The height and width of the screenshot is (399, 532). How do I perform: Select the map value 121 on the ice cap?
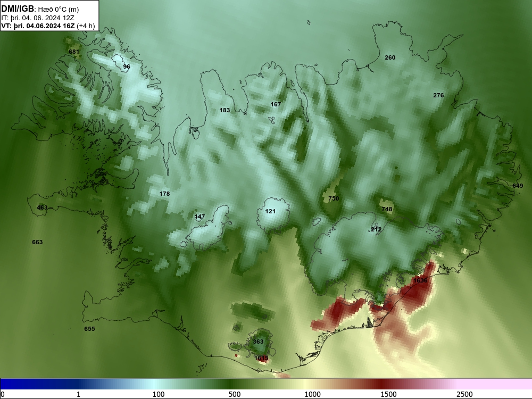270,211
